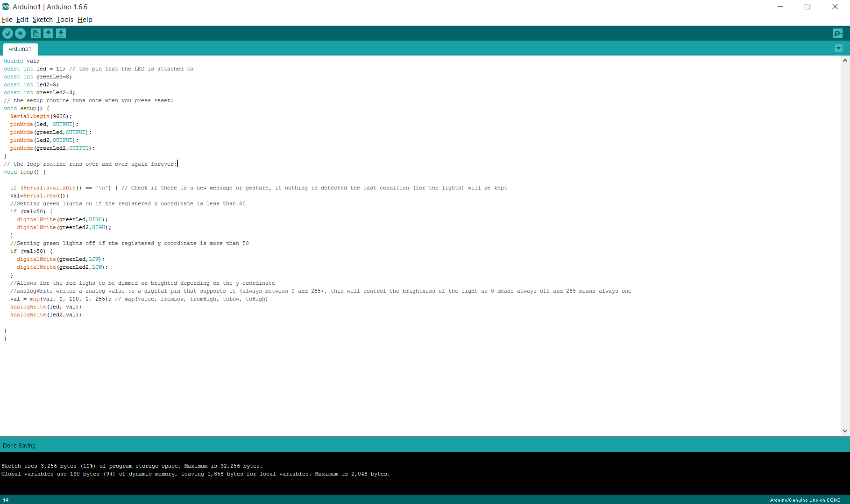850x504 pixels.
Task: Click the editor scrollbar down arrow
Action: (845, 431)
